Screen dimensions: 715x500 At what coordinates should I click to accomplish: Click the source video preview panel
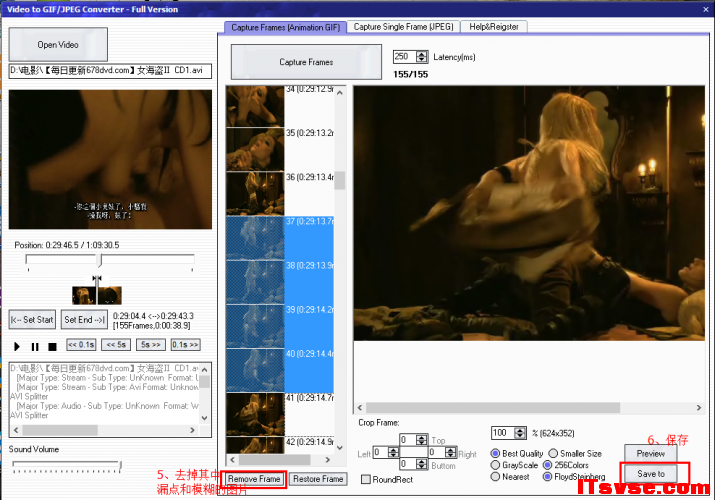(x=110, y=159)
